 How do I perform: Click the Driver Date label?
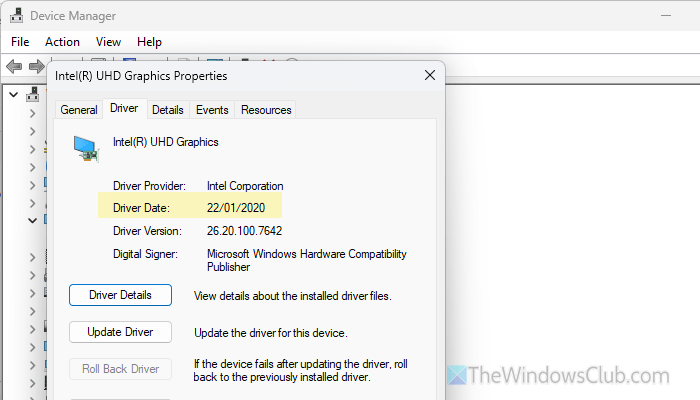point(141,208)
